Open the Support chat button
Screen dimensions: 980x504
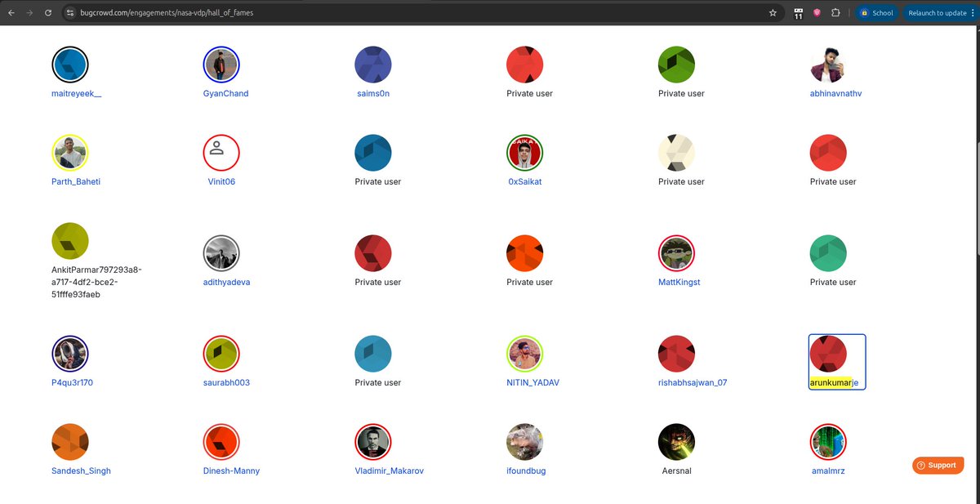click(x=938, y=465)
